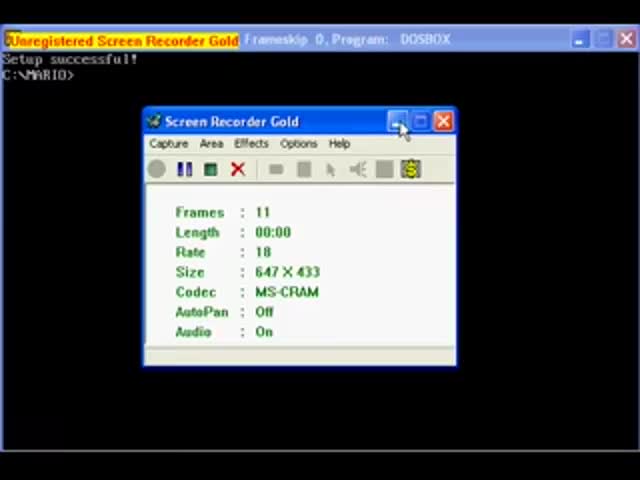Image resolution: width=640 pixels, height=480 pixels.
Task: Click the grey page icon before the cursor arrow
Action: point(304,169)
